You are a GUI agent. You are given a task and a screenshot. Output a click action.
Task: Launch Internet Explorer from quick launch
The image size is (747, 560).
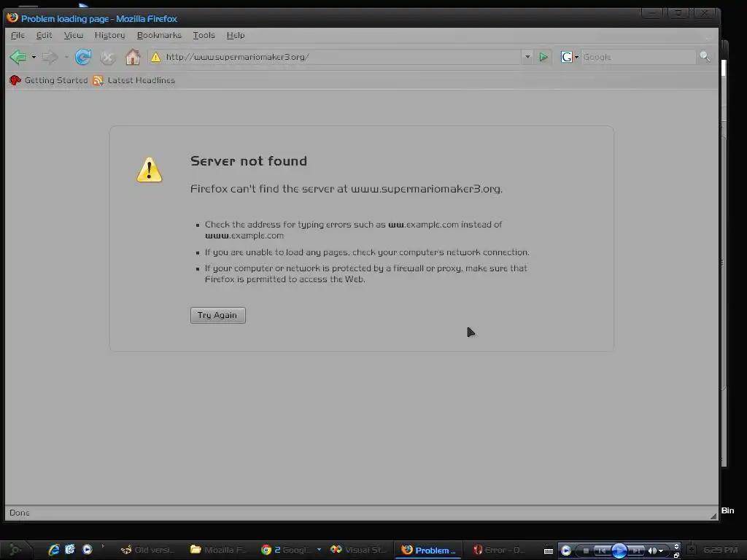point(54,550)
